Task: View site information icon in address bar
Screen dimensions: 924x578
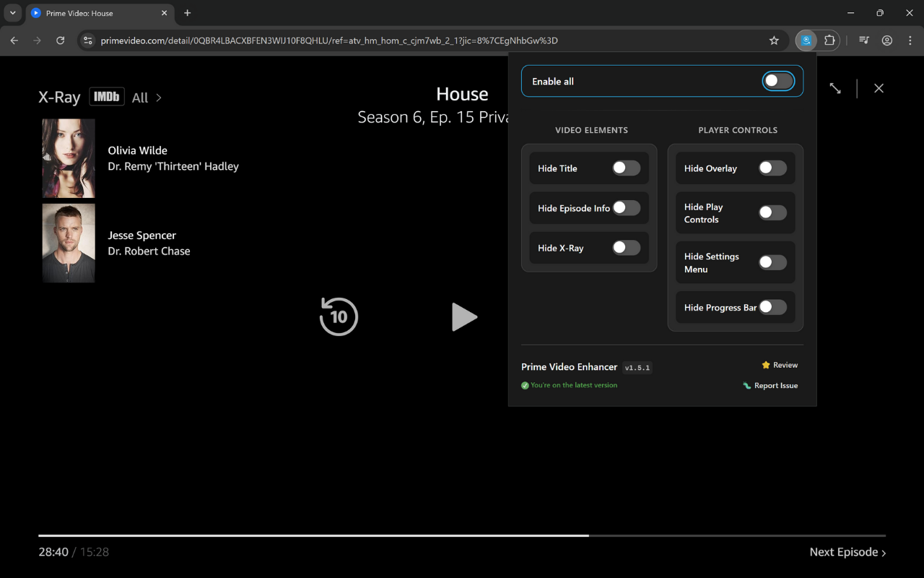Action: [x=88, y=40]
